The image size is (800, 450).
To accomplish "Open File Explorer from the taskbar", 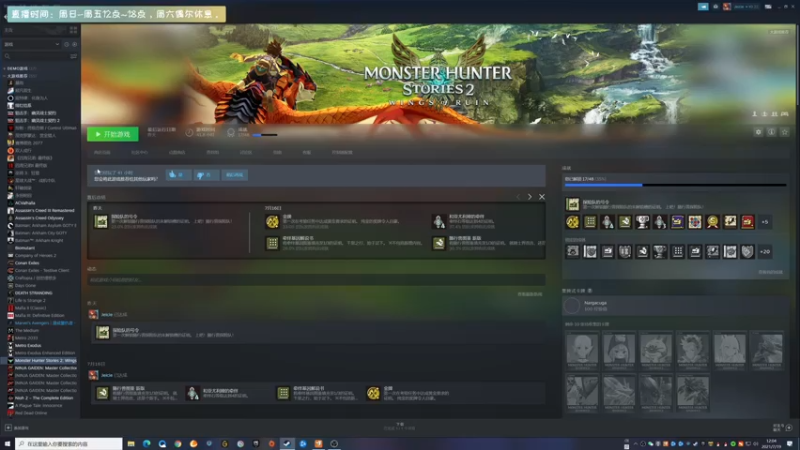I will coord(131,444).
